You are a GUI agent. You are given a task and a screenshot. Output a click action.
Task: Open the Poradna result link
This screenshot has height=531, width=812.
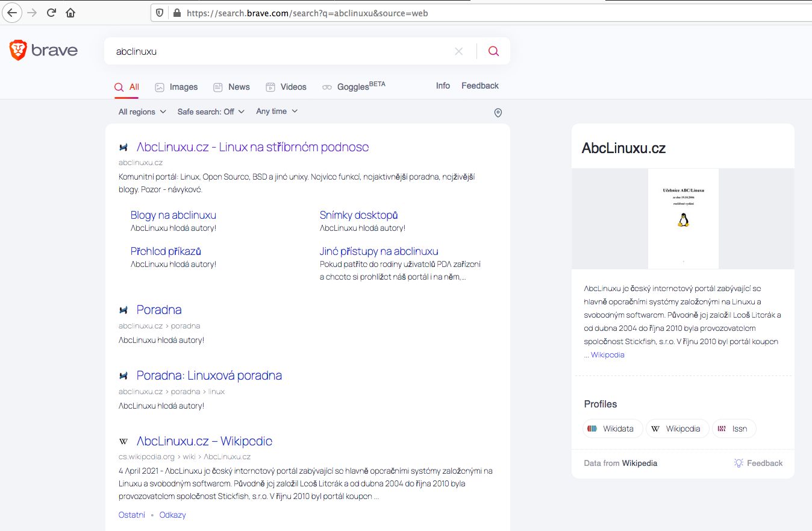[x=159, y=310]
